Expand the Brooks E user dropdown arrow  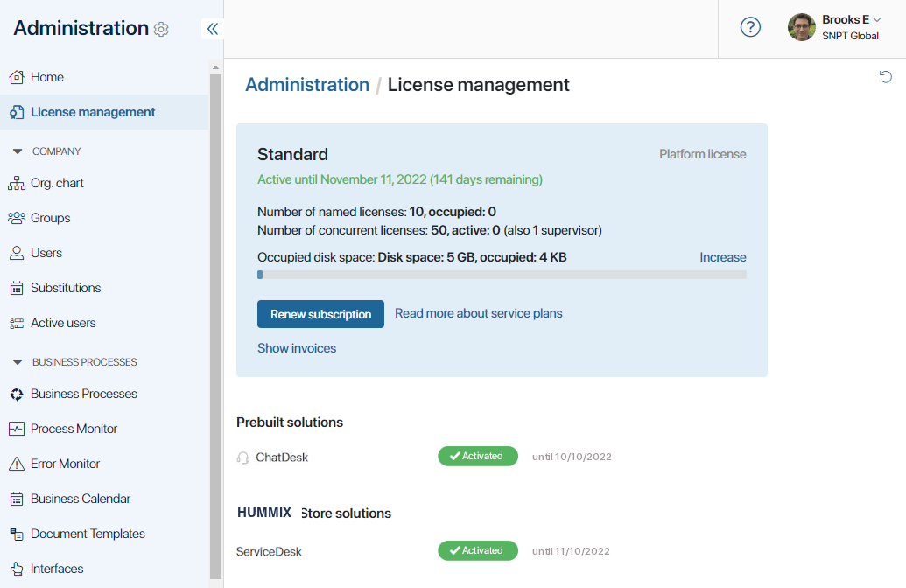click(877, 19)
